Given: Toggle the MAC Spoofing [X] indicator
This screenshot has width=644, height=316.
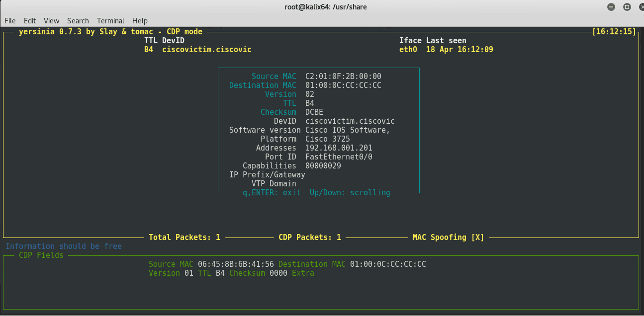Looking at the screenshot, I should (448, 237).
